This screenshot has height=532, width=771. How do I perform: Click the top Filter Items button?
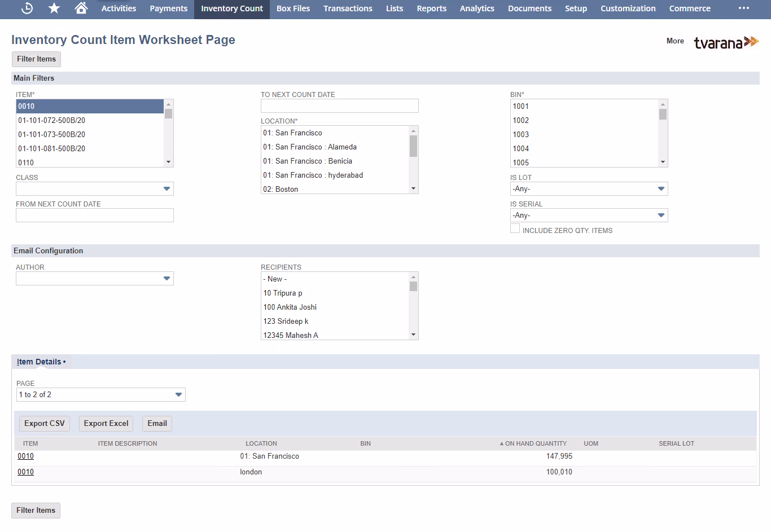click(x=36, y=59)
